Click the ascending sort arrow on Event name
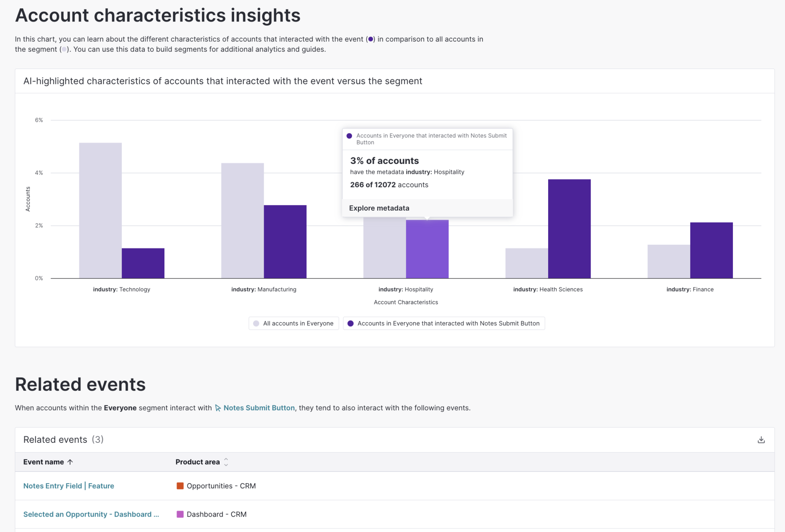 tap(70, 462)
